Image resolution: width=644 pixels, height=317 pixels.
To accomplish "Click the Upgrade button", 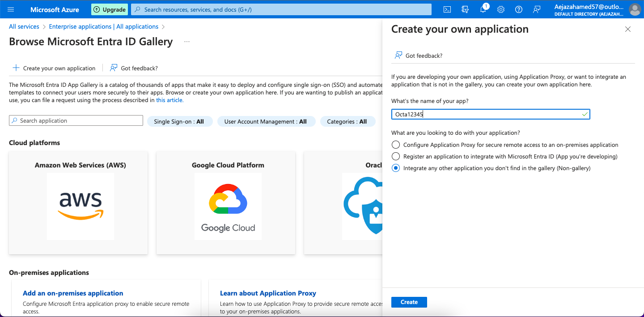I will pos(110,9).
